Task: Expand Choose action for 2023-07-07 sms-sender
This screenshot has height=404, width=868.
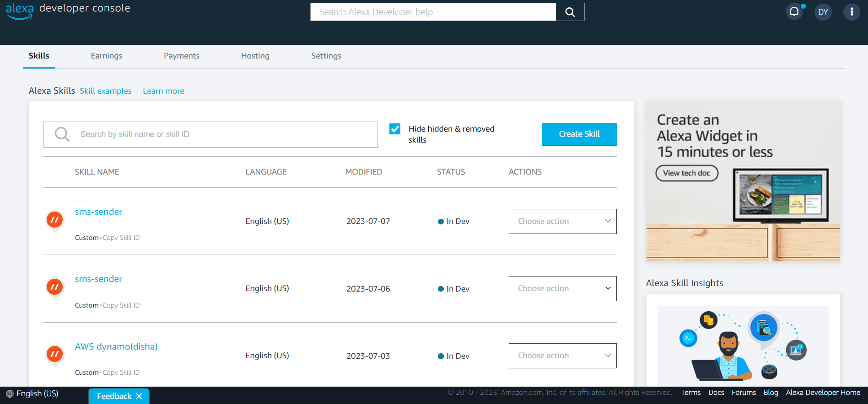Action: coord(562,221)
